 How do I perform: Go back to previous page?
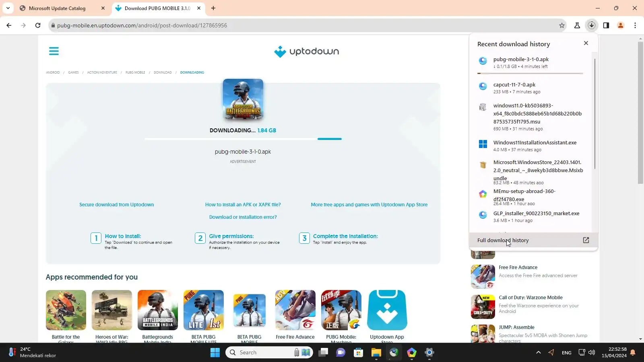tap(9, 25)
